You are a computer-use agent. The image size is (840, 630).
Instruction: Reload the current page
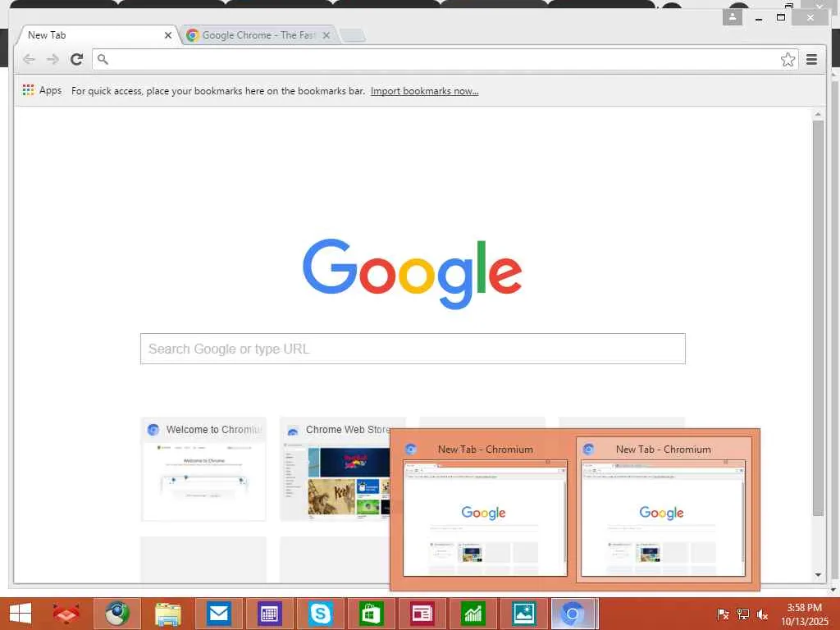pos(76,59)
